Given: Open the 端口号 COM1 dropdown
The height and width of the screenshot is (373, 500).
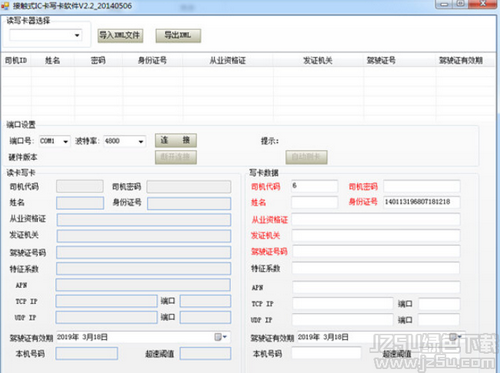Looking at the screenshot, I should (x=55, y=141).
